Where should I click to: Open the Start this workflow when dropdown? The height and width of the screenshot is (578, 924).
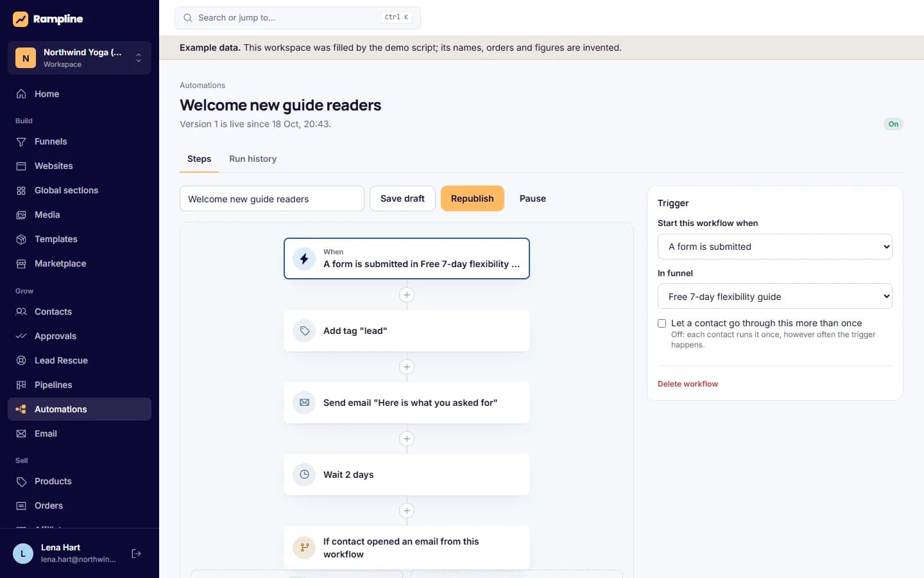[775, 247]
